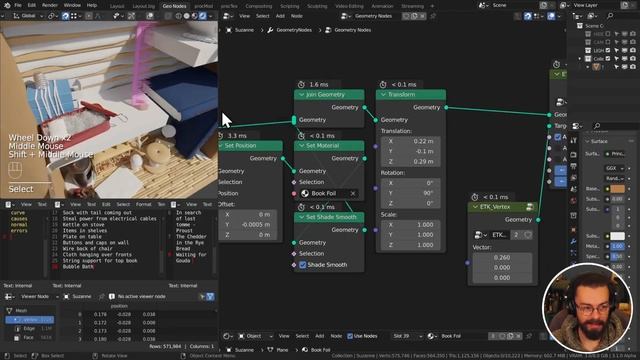Screen dimensions: 640x360
Task: Open the spreadsheet editor type dropdown
Action: point(9,297)
